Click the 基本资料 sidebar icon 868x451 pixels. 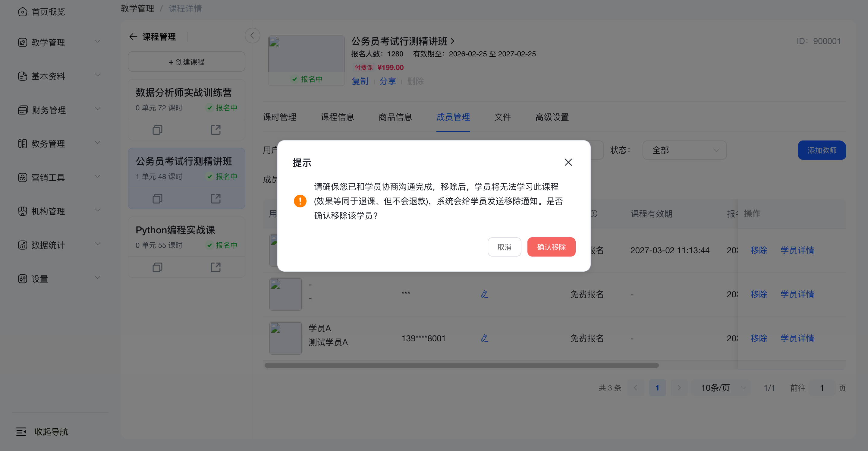pos(22,76)
